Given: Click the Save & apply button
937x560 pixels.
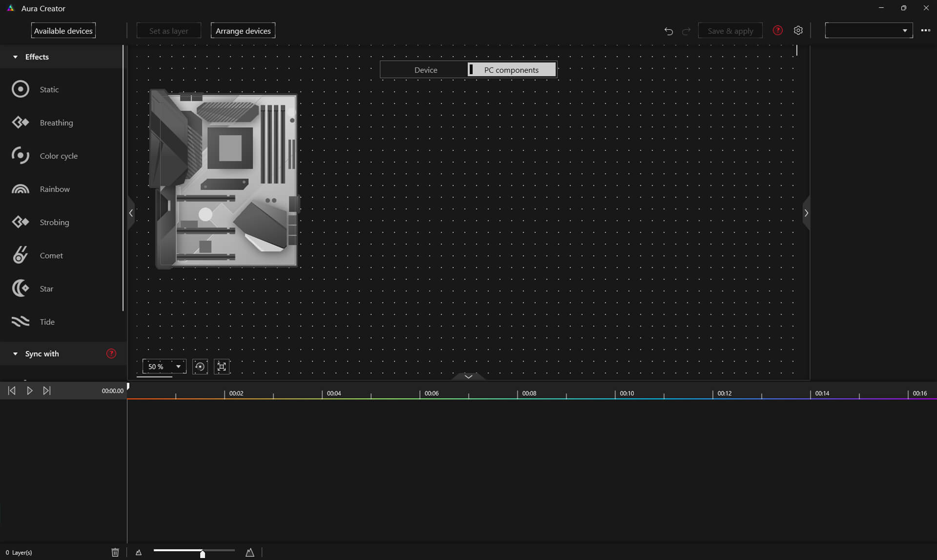Looking at the screenshot, I should click(x=730, y=31).
